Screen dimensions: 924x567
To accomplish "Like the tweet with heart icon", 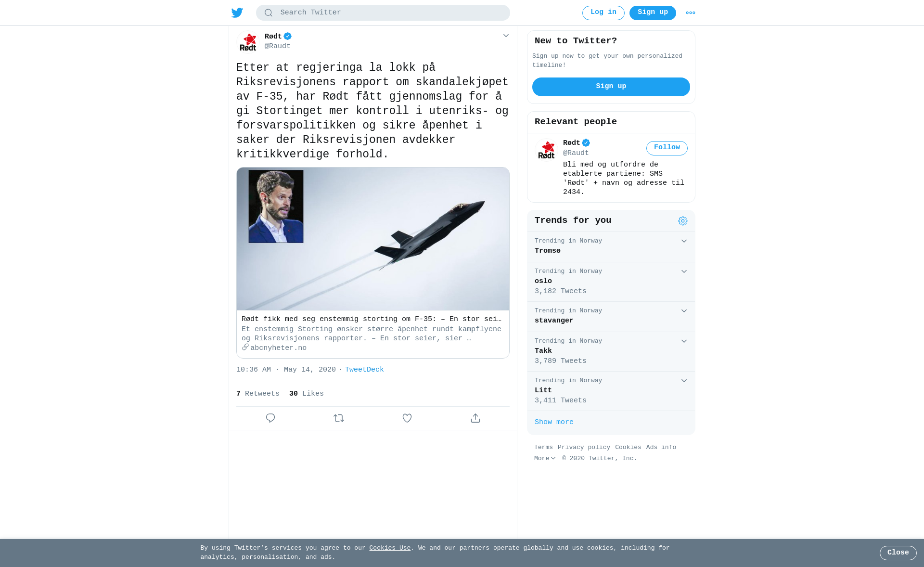I will (407, 418).
